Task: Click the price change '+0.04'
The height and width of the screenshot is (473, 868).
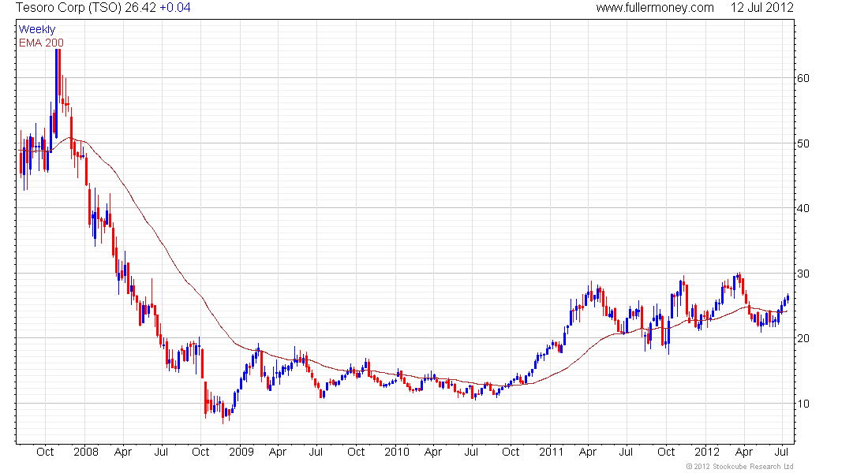Action: 175,8
